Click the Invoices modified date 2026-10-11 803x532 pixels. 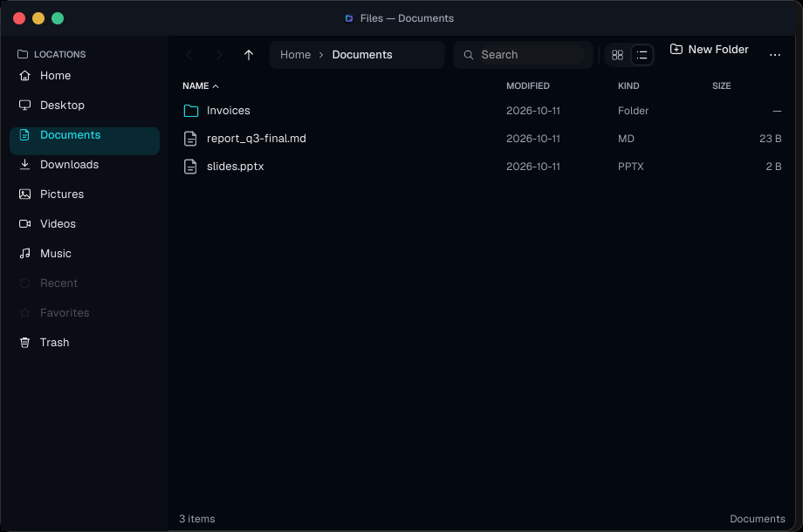click(x=532, y=111)
